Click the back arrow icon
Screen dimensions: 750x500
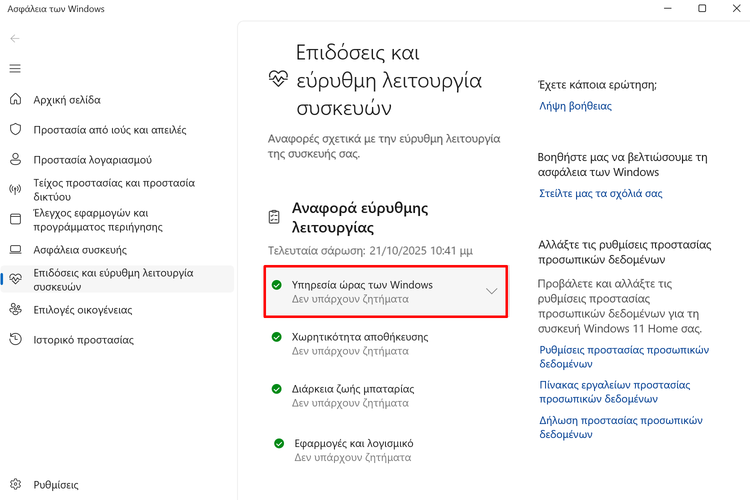[15, 39]
